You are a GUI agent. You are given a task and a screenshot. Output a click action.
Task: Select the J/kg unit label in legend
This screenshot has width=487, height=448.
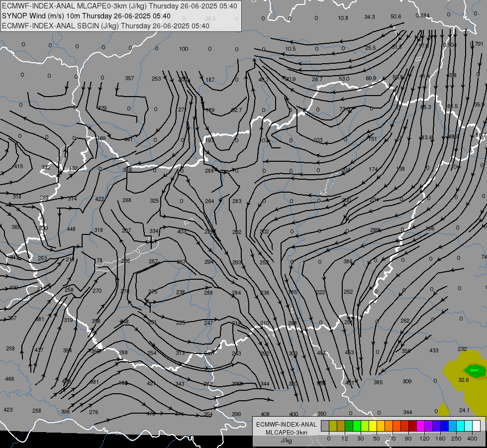click(286, 441)
